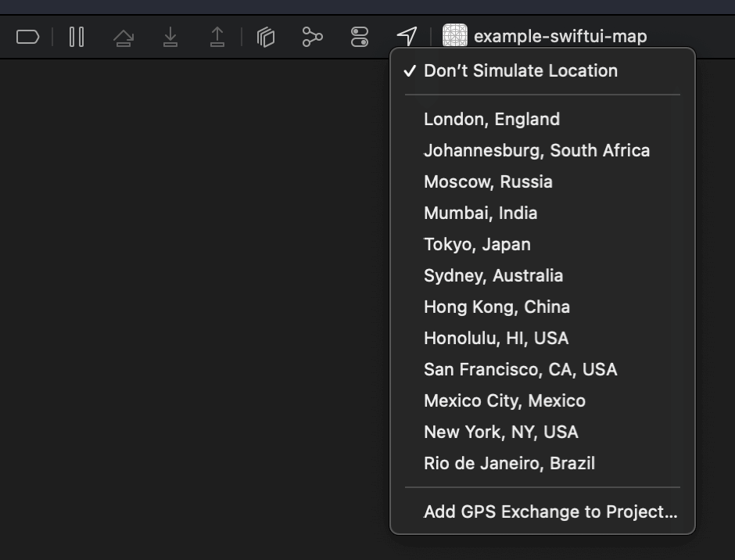The width and height of the screenshot is (735, 560).
Task: Open the Debug Memory Graph icon
Action: click(312, 37)
